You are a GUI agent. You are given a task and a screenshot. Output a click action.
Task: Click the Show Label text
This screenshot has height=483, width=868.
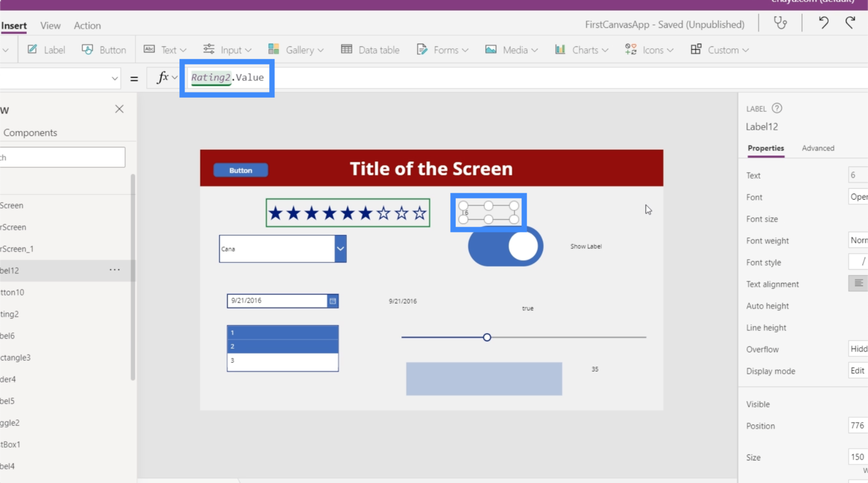point(586,246)
